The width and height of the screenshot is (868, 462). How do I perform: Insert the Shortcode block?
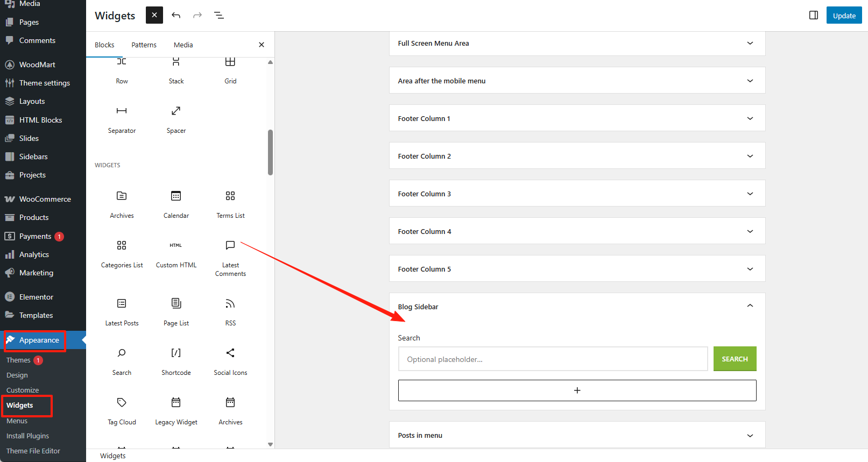pos(176,360)
